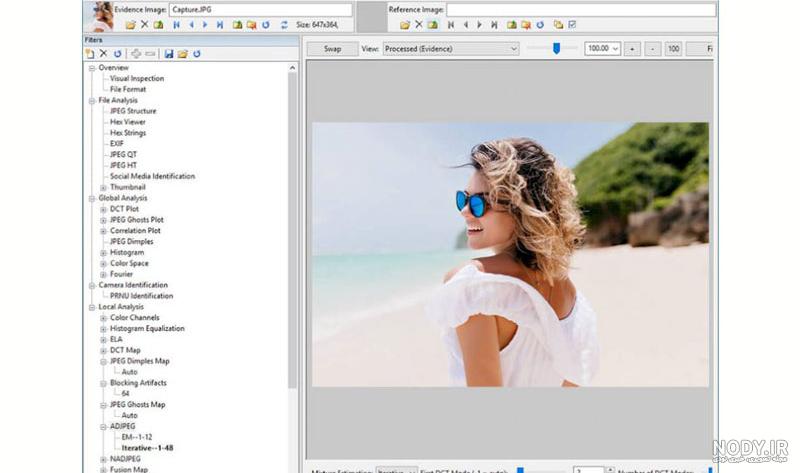The image size is (800, 473).
Task: Select the Correlation Plot item
Action: tap(135, 231)
